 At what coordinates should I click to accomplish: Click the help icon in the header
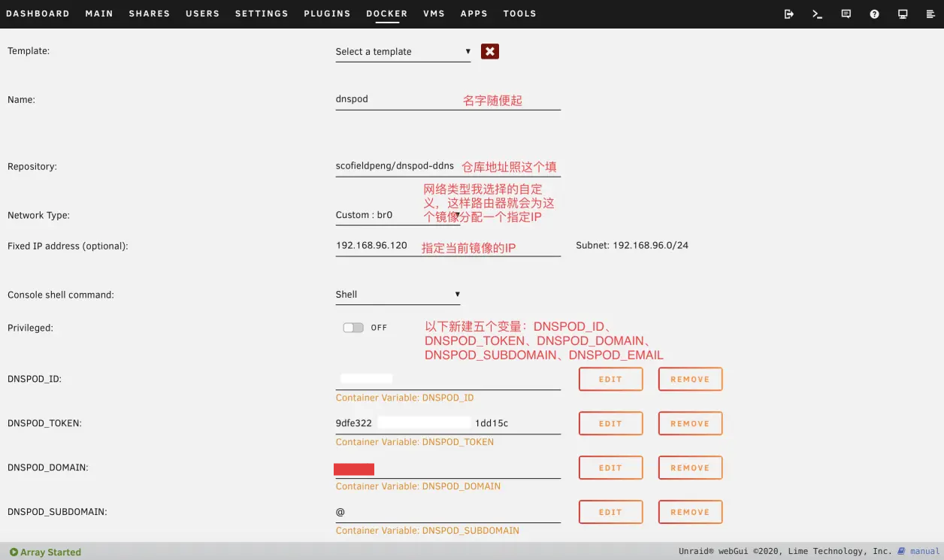coord(874,14)
